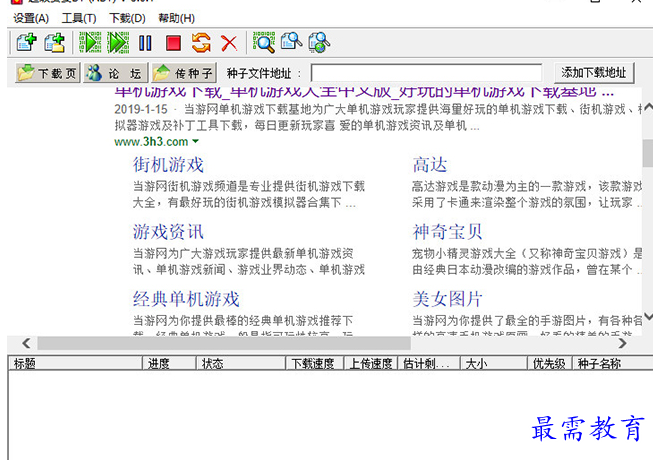Pause the download with the blue pause icon
This screenshot has height=460, width=653.
(x=145, y=43)
